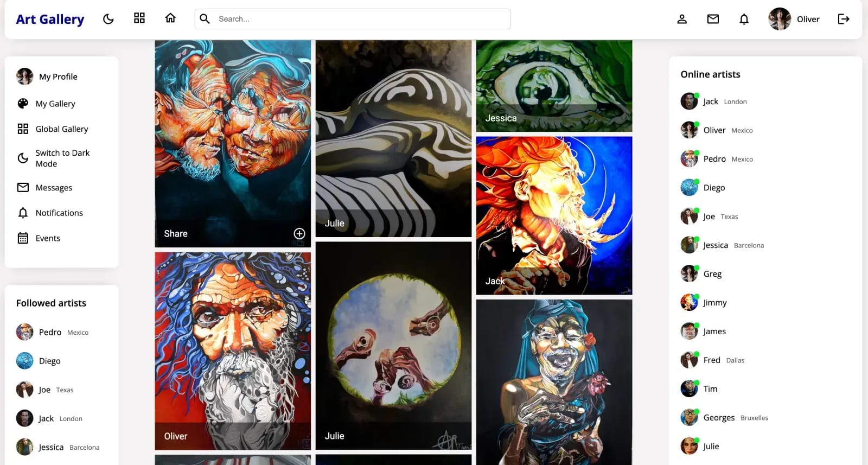Image resolution: width=868 pixels, height=465 pixels.
Task: Open the notifications bell in the header
Action: [744, 19]
